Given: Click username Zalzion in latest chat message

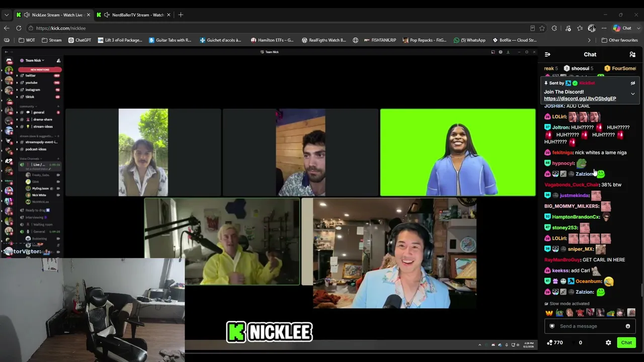Looking at the screenshot, I should click(585, 292).
